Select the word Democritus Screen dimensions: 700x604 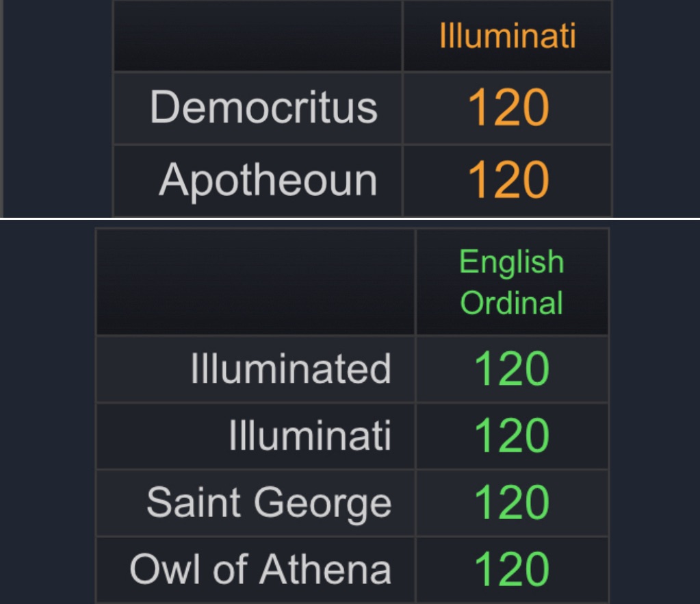[x=263, y=108]
